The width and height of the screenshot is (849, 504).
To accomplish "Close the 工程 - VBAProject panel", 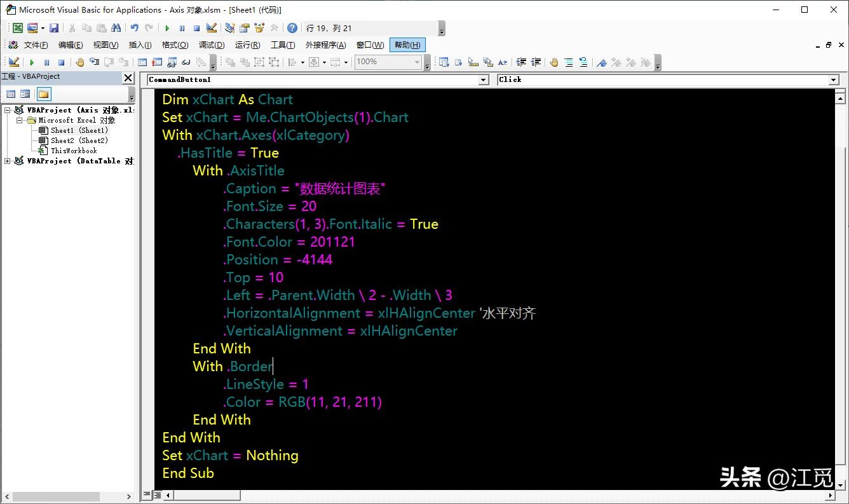I will 128,78.
